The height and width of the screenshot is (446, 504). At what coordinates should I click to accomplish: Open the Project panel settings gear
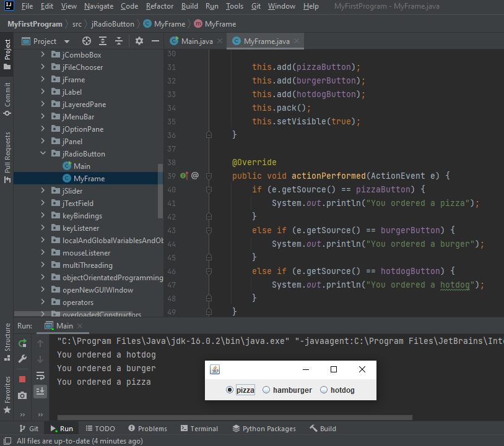point(139,41)
